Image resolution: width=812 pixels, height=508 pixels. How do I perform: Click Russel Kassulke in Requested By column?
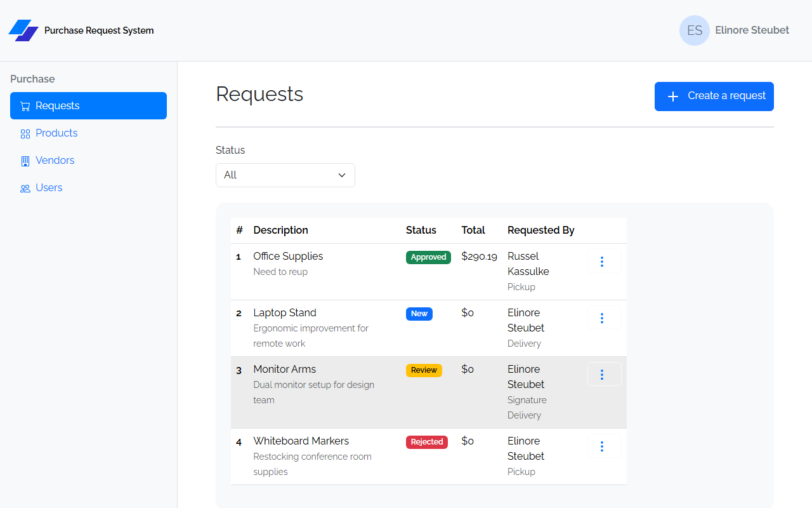528,264
